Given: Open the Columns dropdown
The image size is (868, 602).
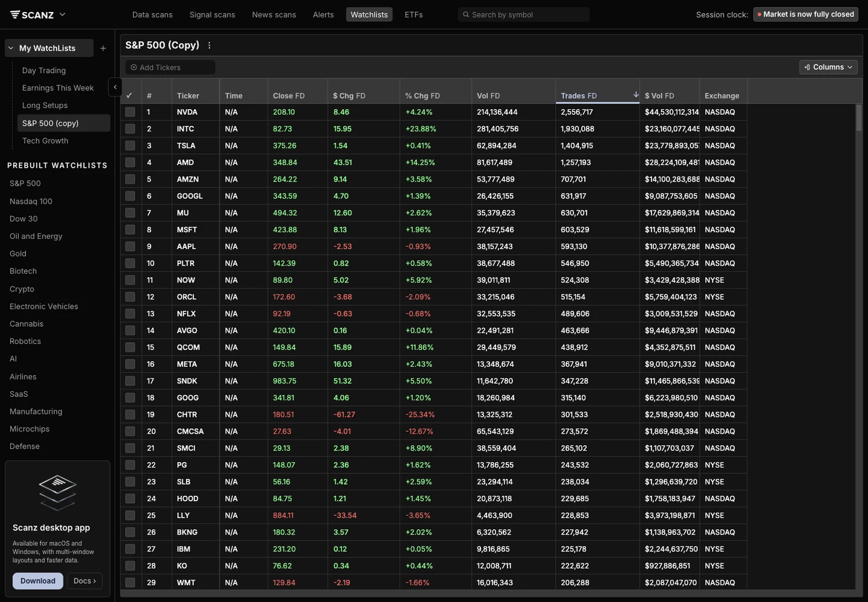Looking at the screenshot, I should click(x=828, y=67).
